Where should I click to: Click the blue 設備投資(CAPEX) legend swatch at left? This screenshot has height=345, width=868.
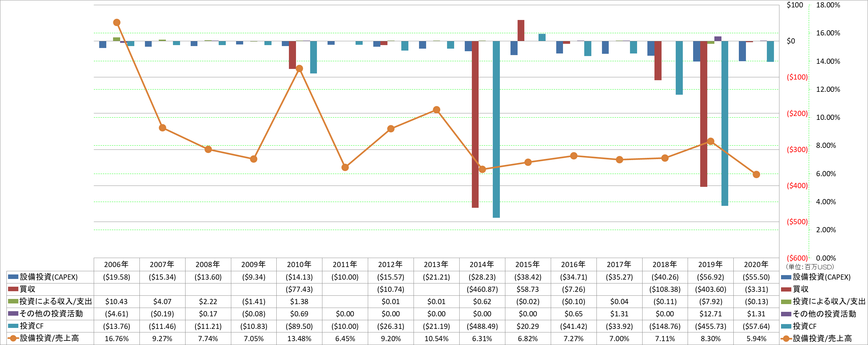tap(13, 277)
